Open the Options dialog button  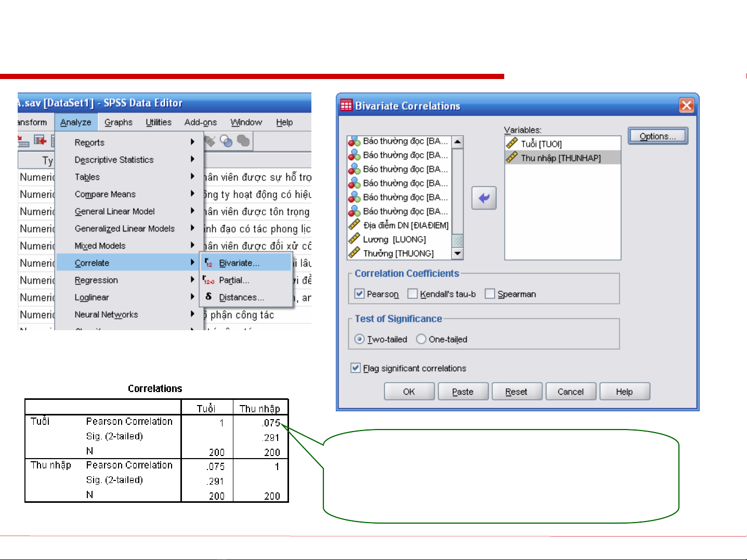point(658,136)
